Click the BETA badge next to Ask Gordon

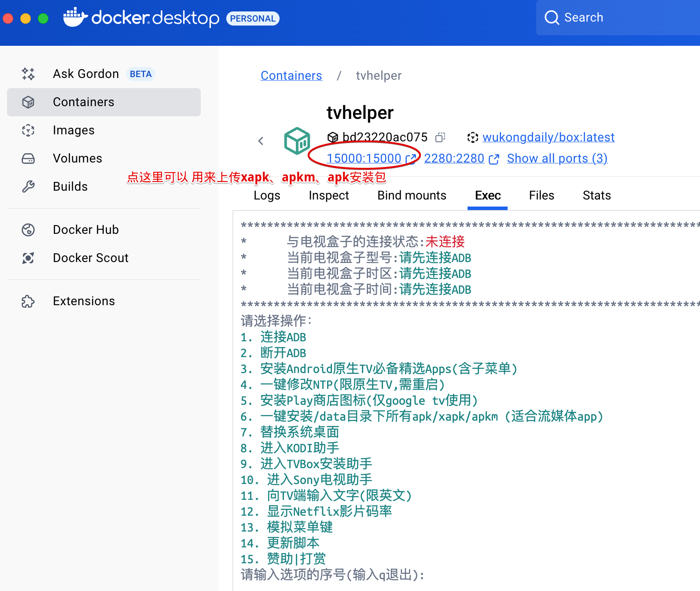point(140,74)
